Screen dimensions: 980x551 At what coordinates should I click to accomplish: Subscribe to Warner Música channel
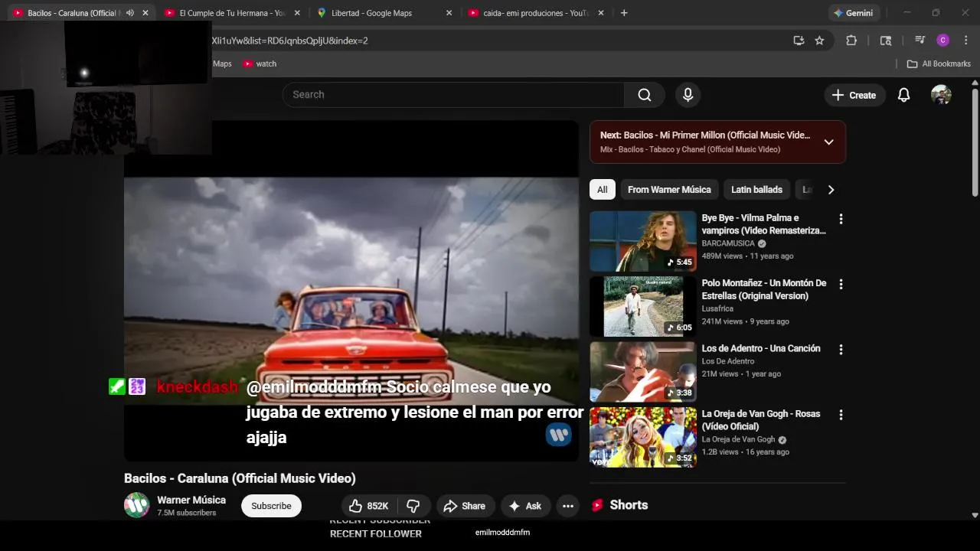pos(271,506)
